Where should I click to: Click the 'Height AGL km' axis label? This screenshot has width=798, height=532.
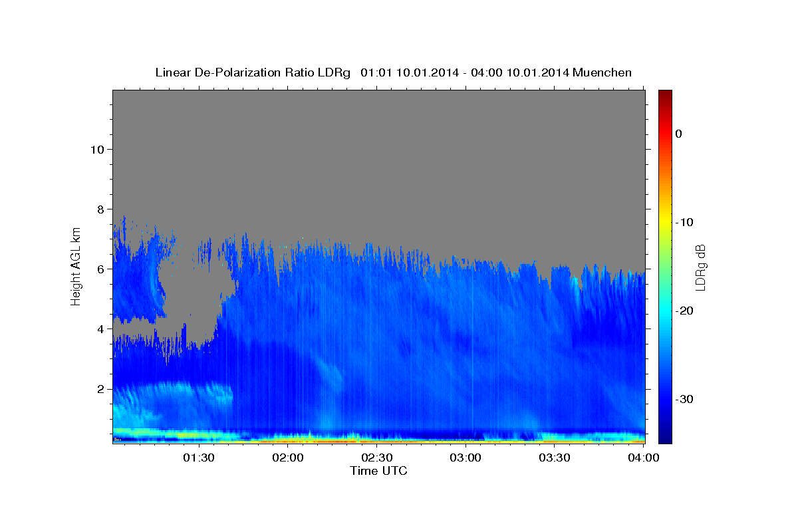(x=76, y=265)
